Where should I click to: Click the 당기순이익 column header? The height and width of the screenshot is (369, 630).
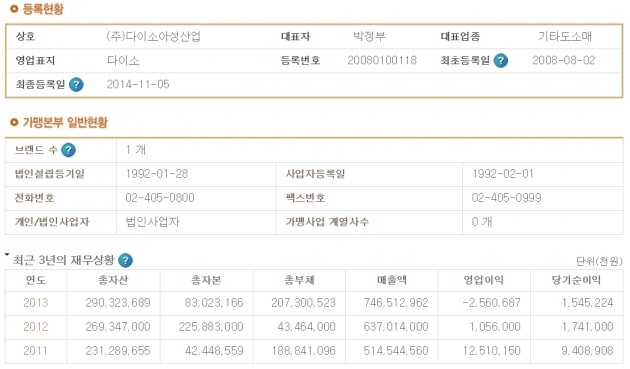point(576,280)
